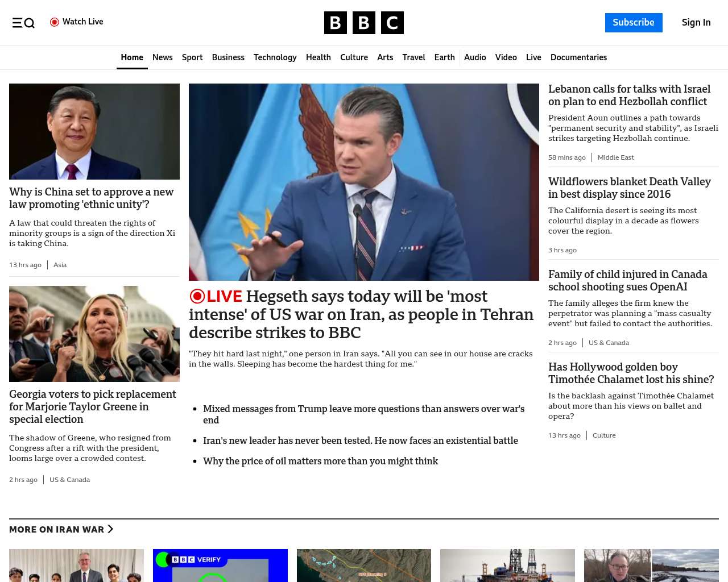Screen dimensions: 728x582
Task: Click the Watch Live red circle icon
Action: [55, 22]
